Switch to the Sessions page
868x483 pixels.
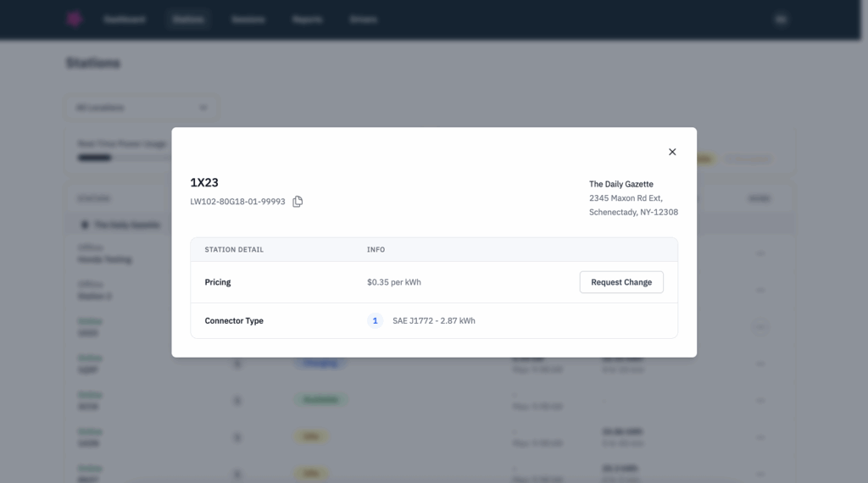248,19
